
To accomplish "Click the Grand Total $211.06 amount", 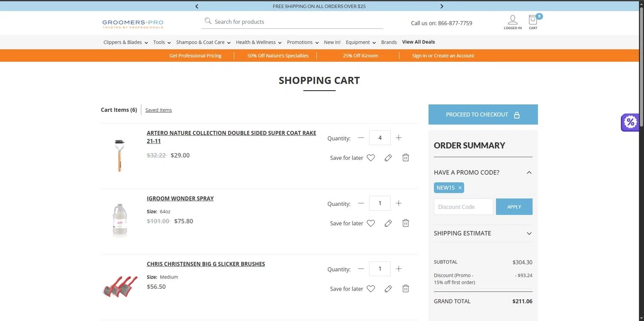I will coord(522,301).
